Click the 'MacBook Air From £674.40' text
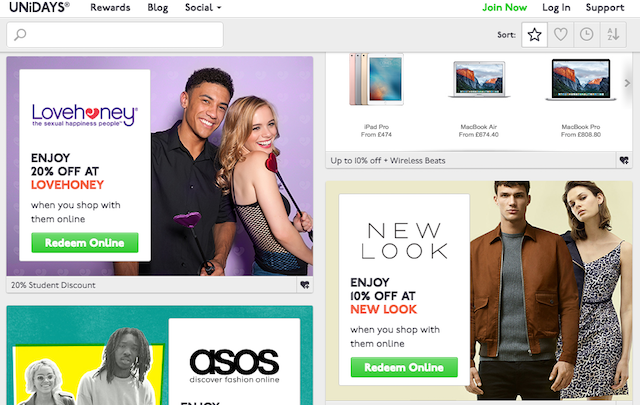This screenshot has width=640, height=405. pos(479,131)
